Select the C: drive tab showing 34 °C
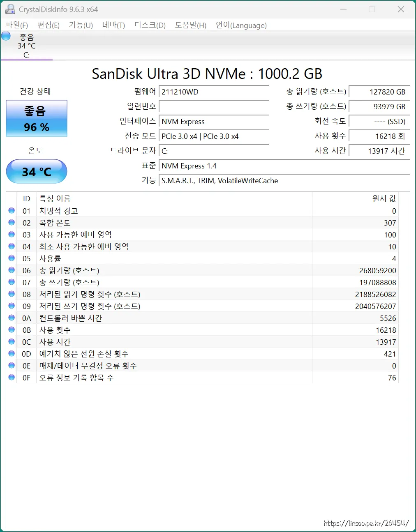Image resolution: width=416 pixels, height=532 pixels. tap(27, 46)
